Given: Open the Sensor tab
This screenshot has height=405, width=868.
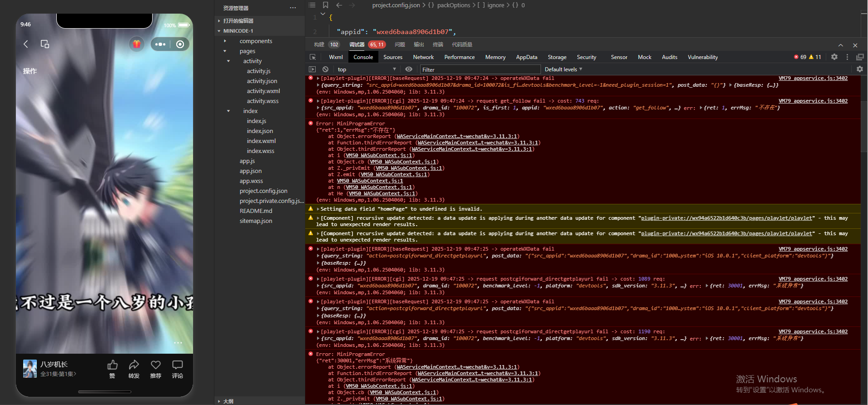Looking at the screenshot, I should pyautogui.click(x=619, y=57).
